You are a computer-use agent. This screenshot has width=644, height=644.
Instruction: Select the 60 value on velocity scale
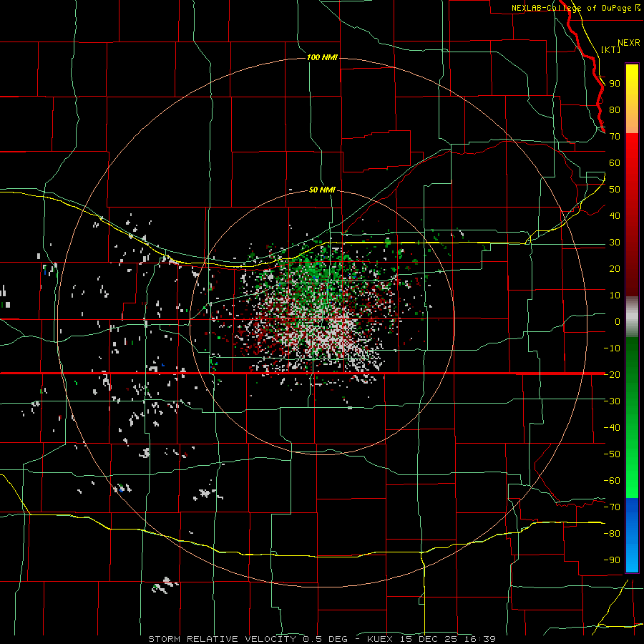pos(615,162)
